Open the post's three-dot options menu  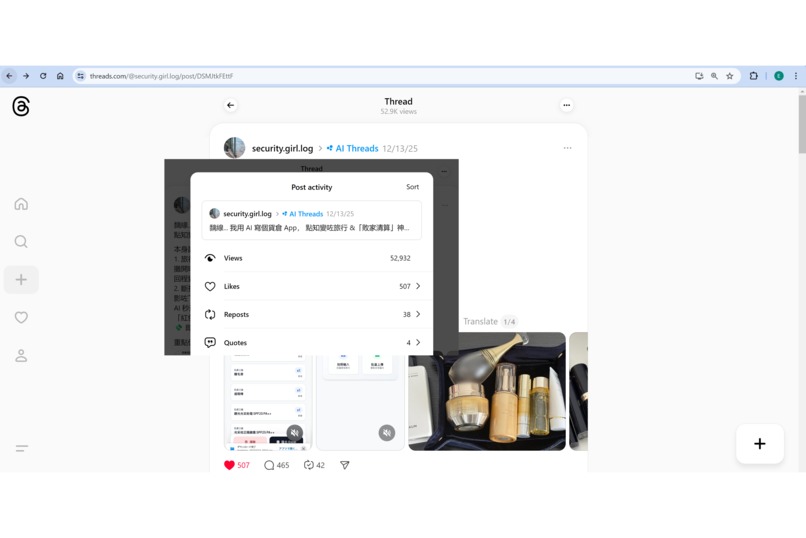(567, 148)
